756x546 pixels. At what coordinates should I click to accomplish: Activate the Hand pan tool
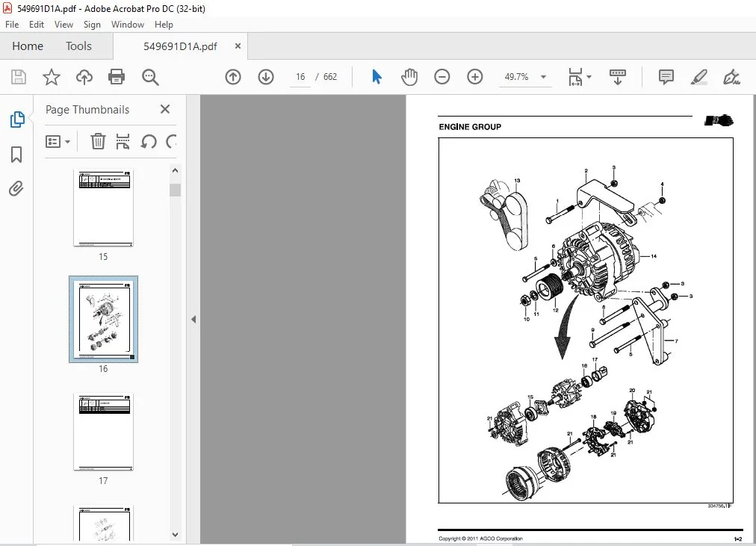(409, 77)
